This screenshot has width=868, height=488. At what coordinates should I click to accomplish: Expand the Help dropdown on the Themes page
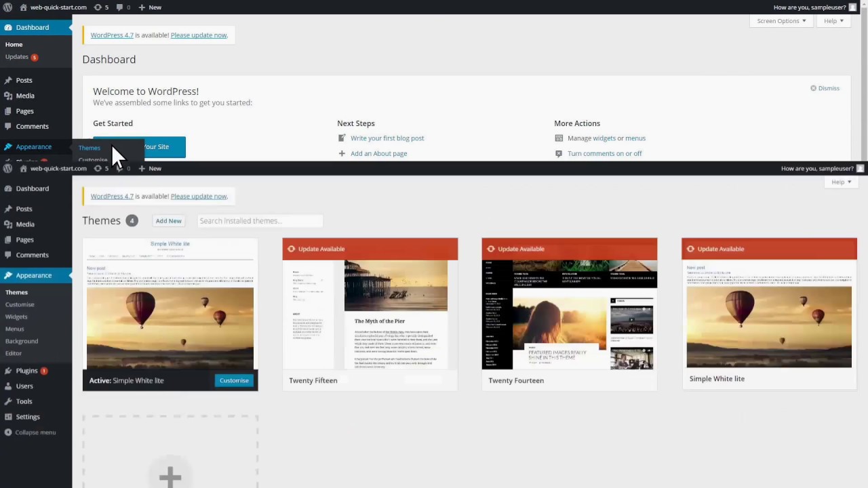click(x=841, y=182)
